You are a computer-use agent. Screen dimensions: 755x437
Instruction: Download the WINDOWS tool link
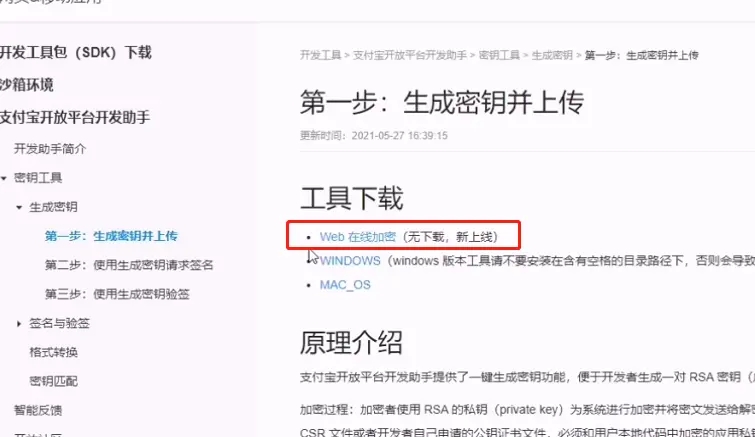350,261
